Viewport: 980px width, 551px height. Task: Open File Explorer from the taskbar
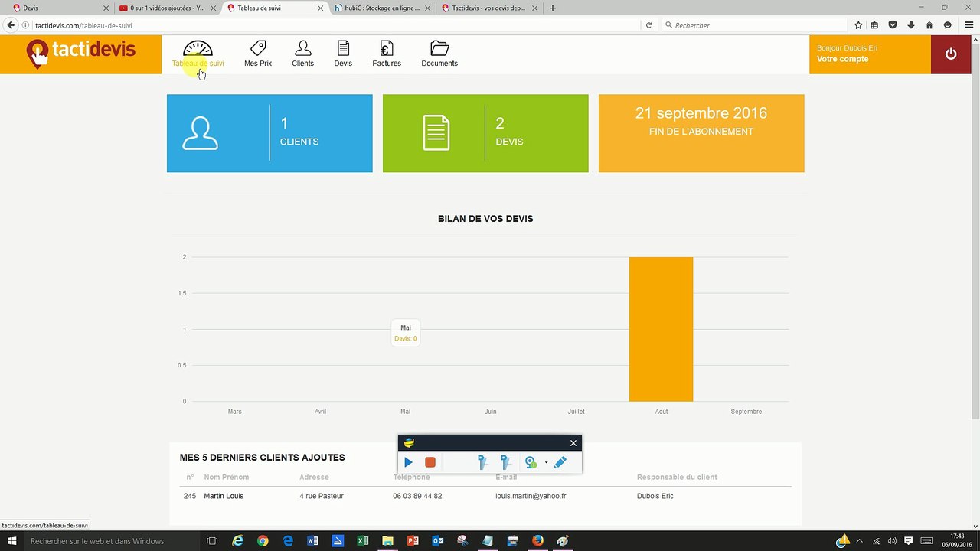tap(387, 541)
